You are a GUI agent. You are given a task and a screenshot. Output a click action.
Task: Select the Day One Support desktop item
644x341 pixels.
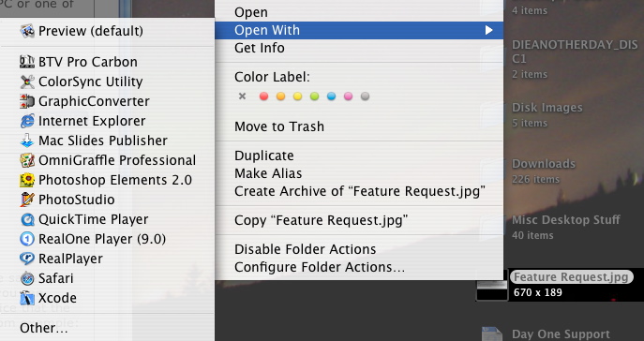click(x=561, y=334)
